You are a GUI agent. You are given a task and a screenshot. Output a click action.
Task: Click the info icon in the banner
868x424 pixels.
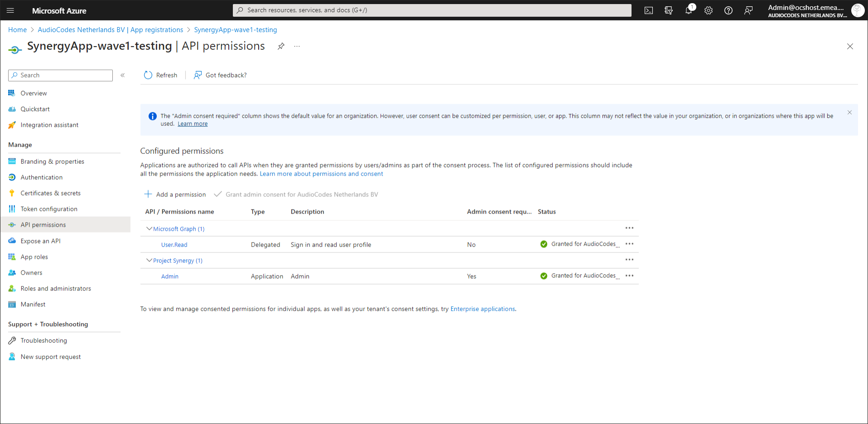pyautogui.click(x=153, y=116)
